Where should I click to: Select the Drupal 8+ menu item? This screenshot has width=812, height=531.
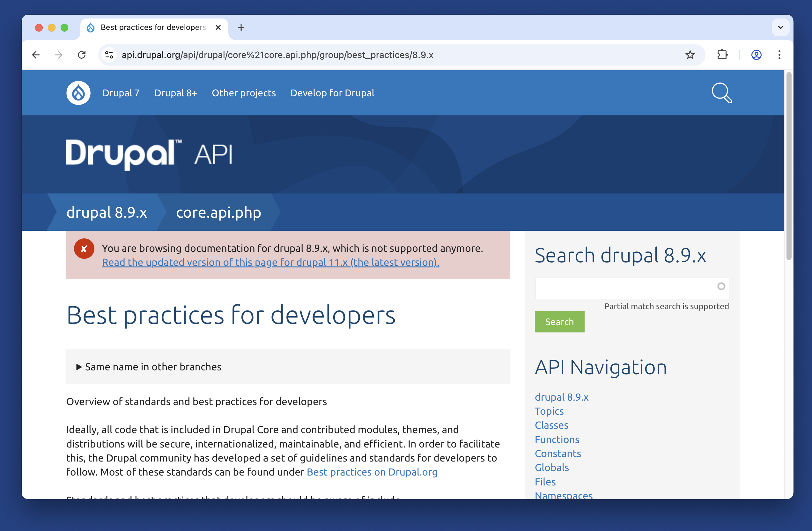point(176,93)
